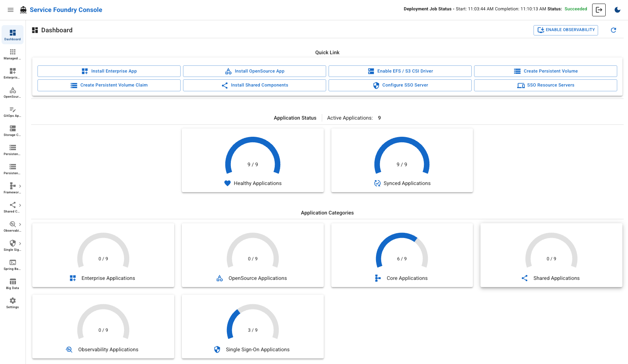
Task: Click Configure SSO Server quick link
Action: (x=400, y=85)
